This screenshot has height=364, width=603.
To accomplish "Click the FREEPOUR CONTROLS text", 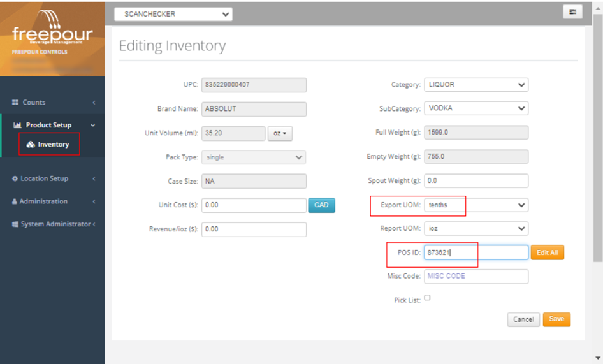I will tap(40, 52).
